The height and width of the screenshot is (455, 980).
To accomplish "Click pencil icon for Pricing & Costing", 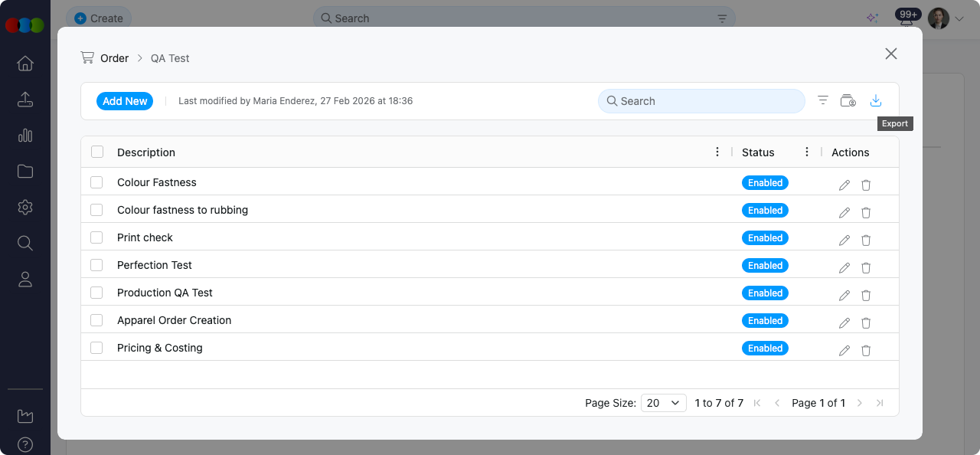I will [x=844, y=350].
